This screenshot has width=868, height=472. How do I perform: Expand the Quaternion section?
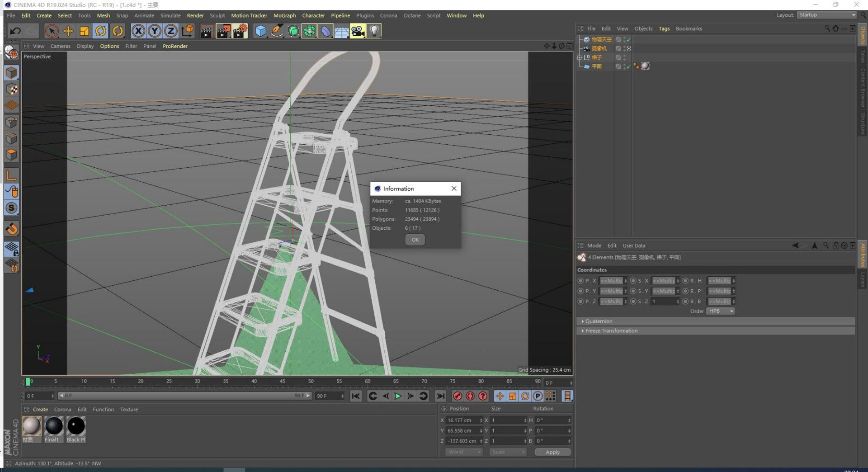[x=583, y=321]
